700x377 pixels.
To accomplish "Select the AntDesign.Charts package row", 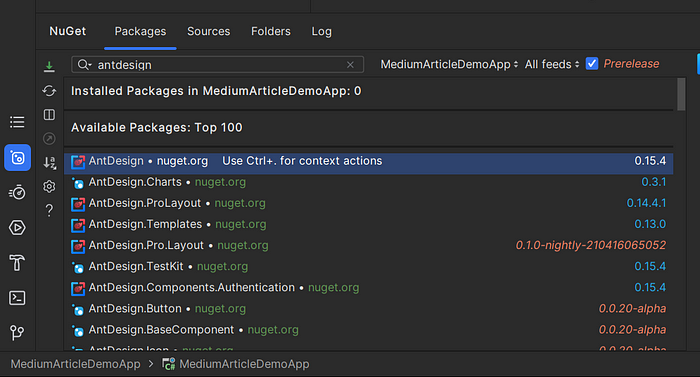I will click(368, 182).
